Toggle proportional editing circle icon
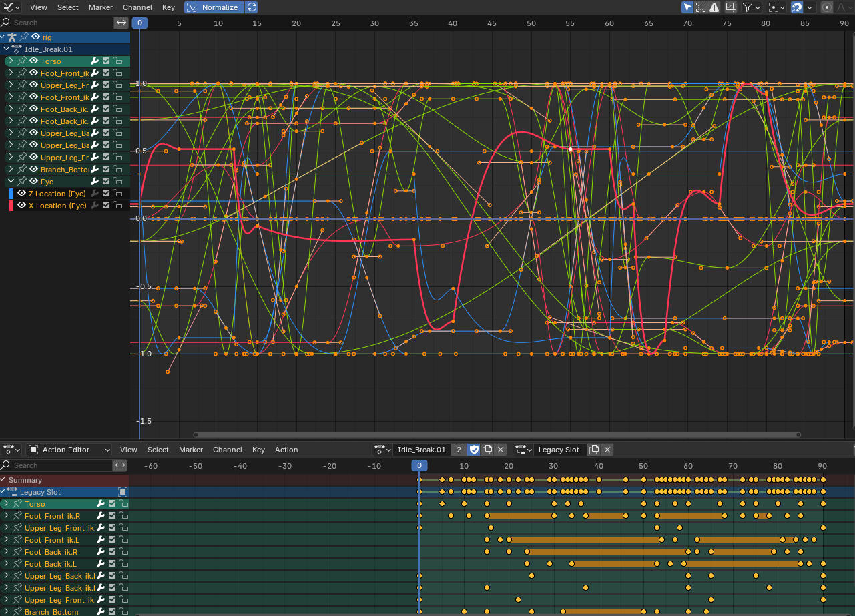This screenshot has width=855, height=616. 827,7
